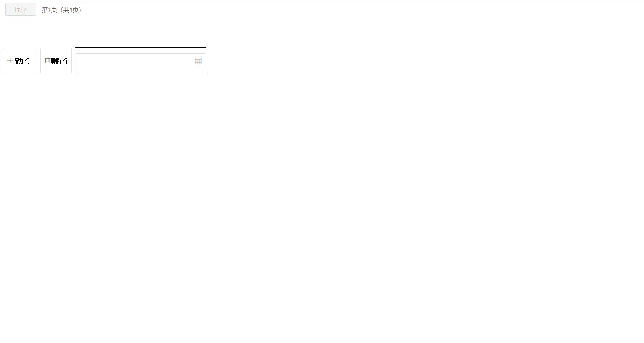Select the cross-shaped add icon

10,61
